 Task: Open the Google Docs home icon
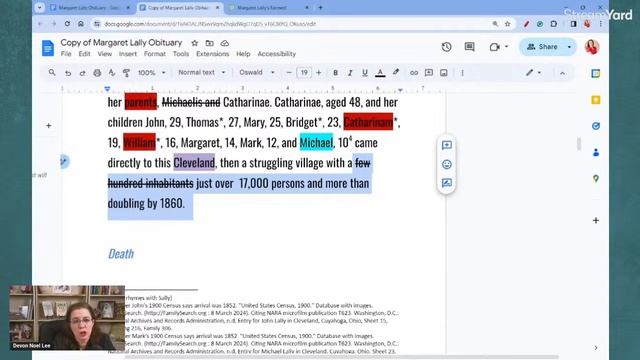(x=48, y=48)
